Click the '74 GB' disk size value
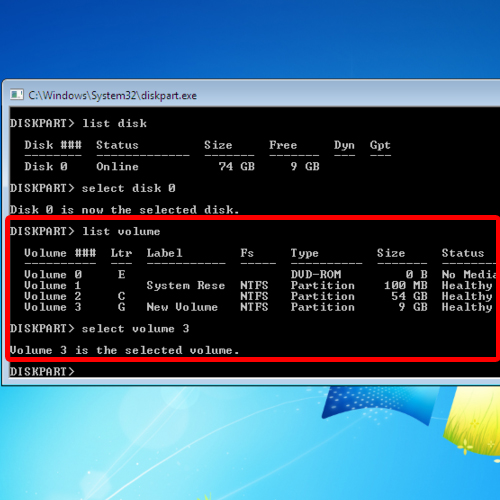The image size is (500, 500). [x=237, y=166]
